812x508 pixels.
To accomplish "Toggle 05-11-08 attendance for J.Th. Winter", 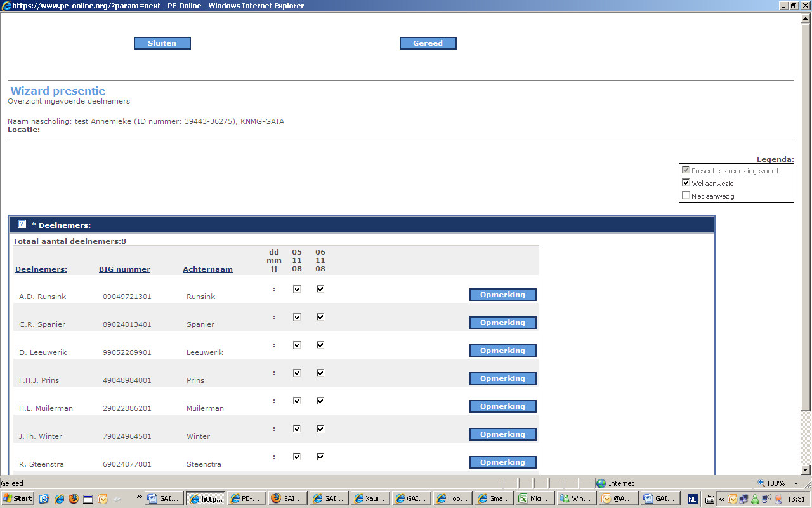I will 297,429.
